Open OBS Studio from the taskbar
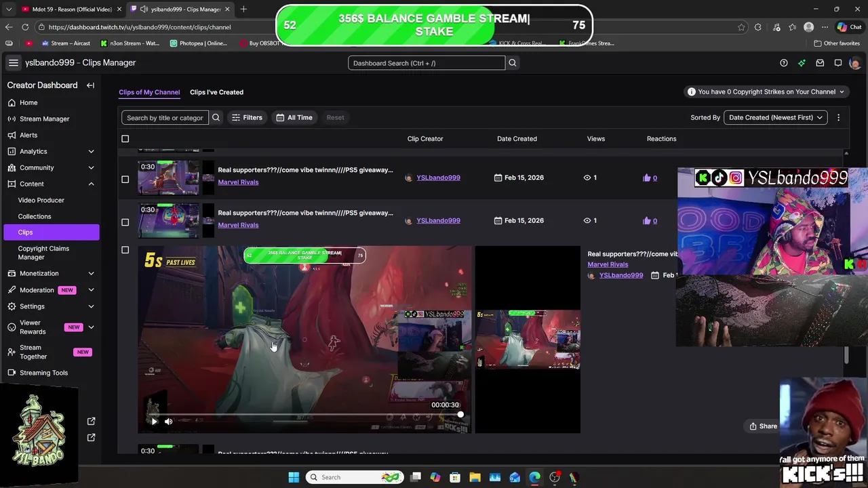The width and height of the screenshot is (868, 488). tap(555, 477)
